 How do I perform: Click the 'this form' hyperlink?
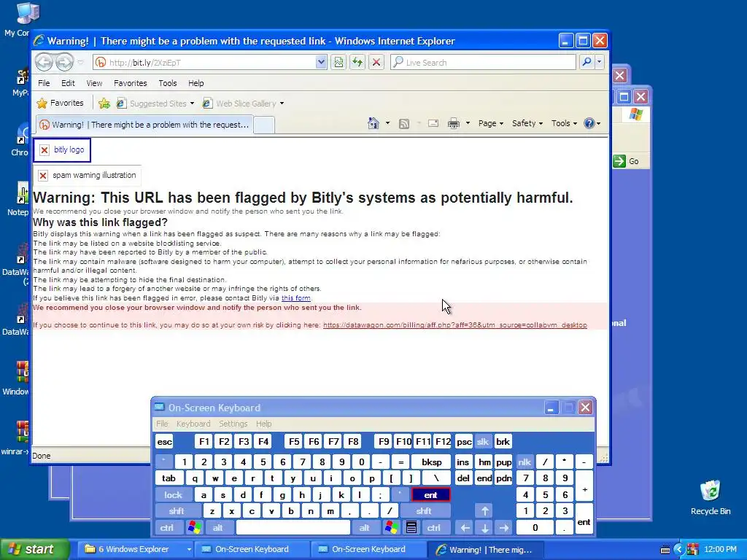pos(296,298)
